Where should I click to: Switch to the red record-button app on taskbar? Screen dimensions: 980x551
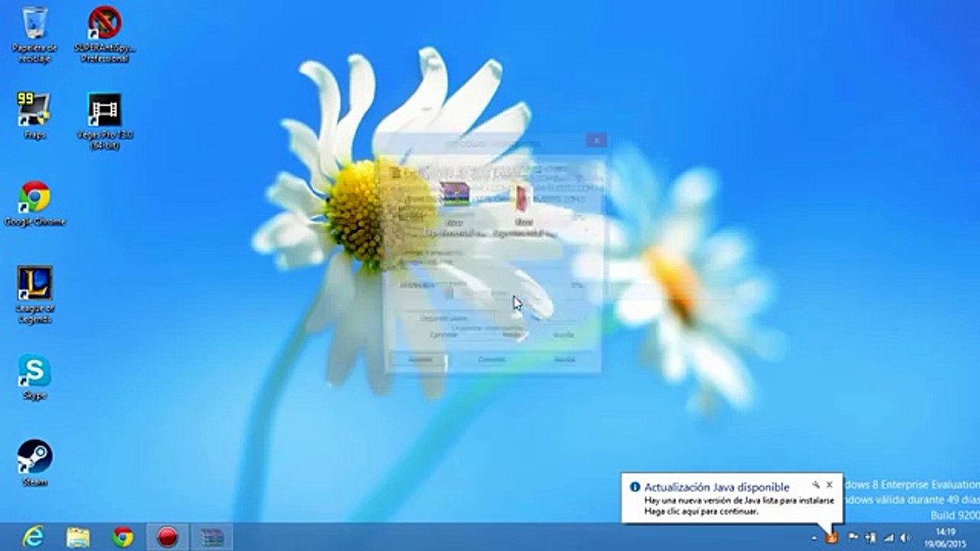pos(167,537)
